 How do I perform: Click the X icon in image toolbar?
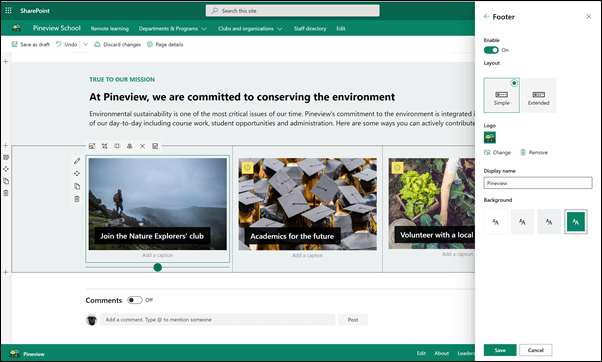(142, 146)
